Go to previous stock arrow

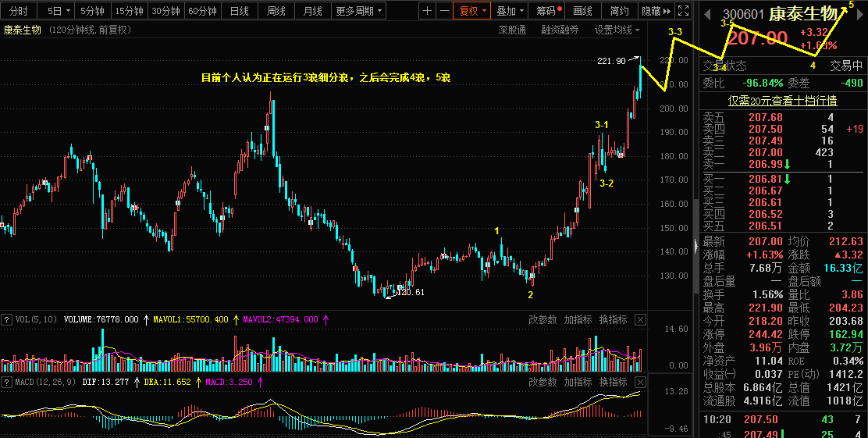click(x=707, y=14)
